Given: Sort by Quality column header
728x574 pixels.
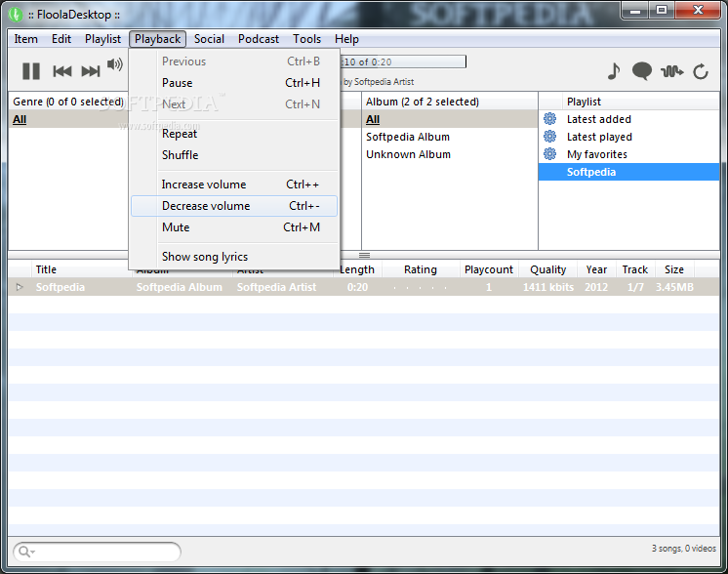Looking at the screenshot, I should tap(547, 269).
